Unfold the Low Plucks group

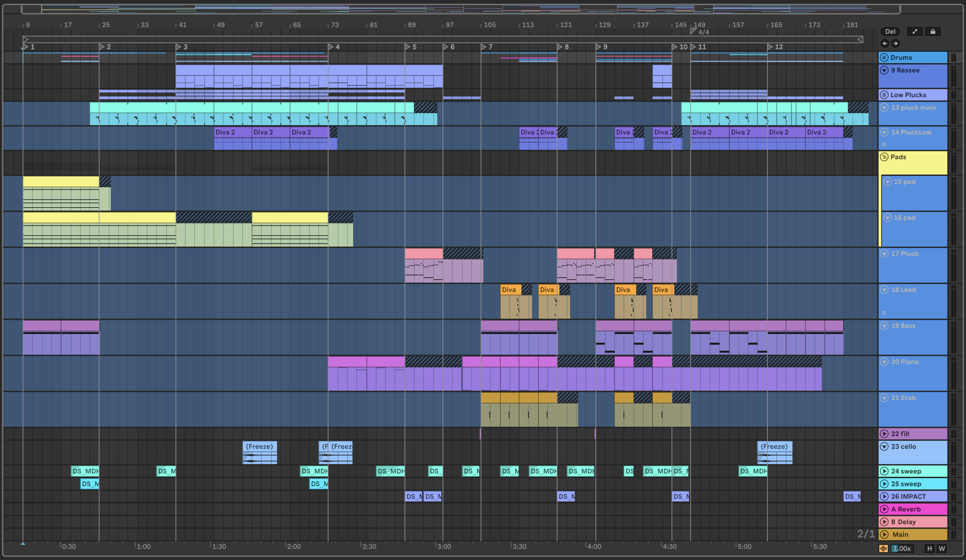[884, 95]
